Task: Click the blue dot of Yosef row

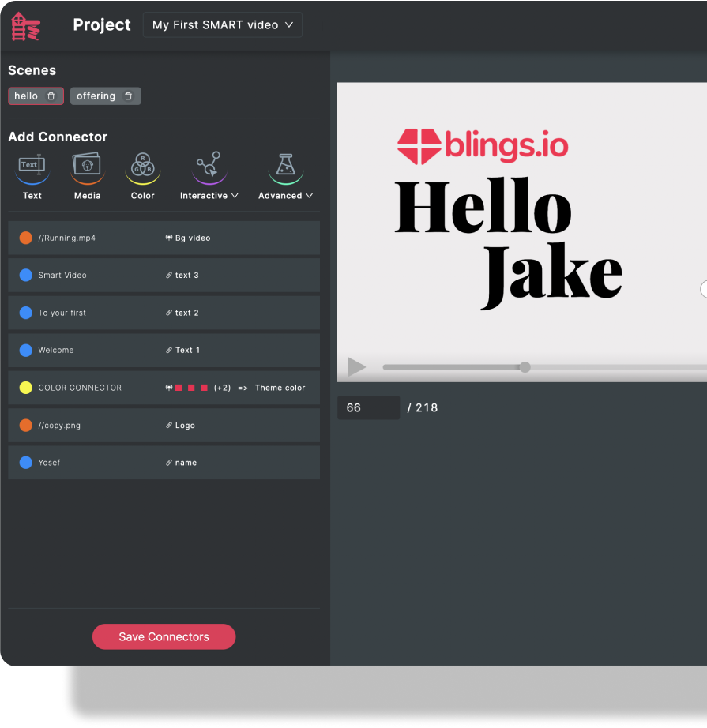Action: [x=26, y=463]
